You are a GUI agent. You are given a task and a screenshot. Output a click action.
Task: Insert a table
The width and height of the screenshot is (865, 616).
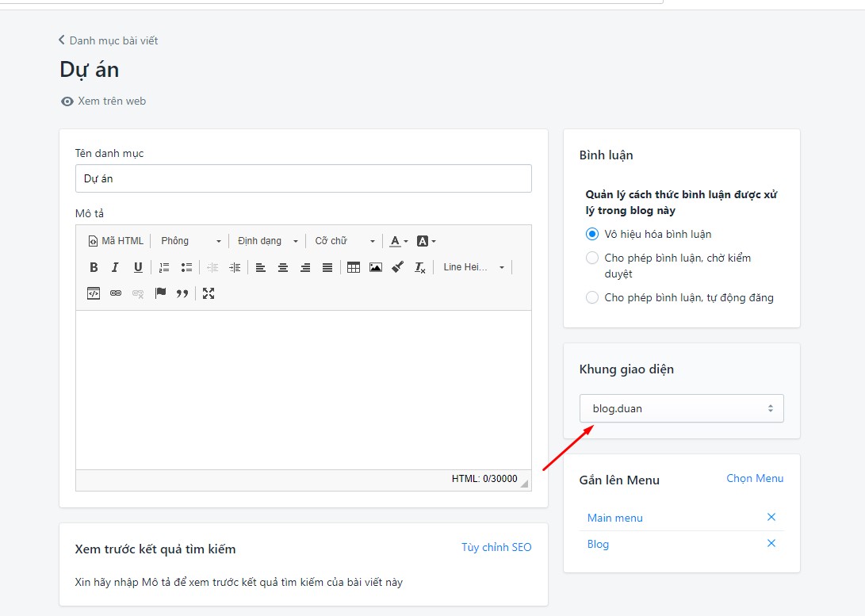354,267
